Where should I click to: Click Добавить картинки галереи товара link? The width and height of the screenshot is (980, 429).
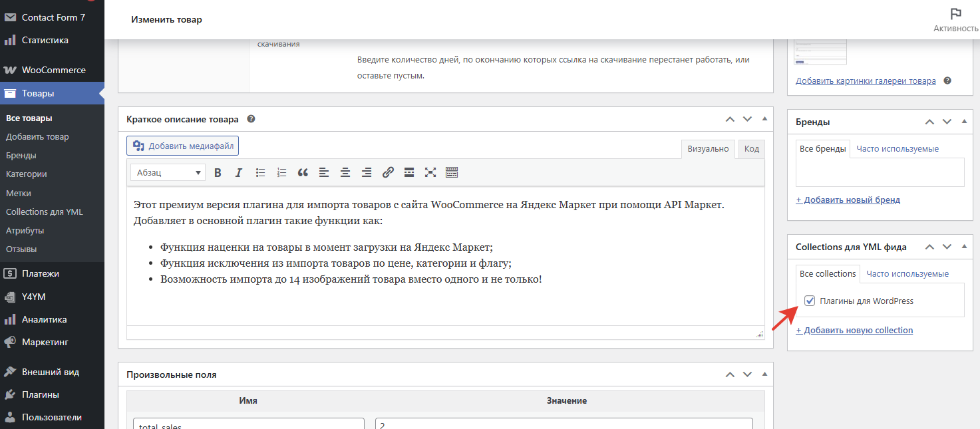click(x=866, y=80)
